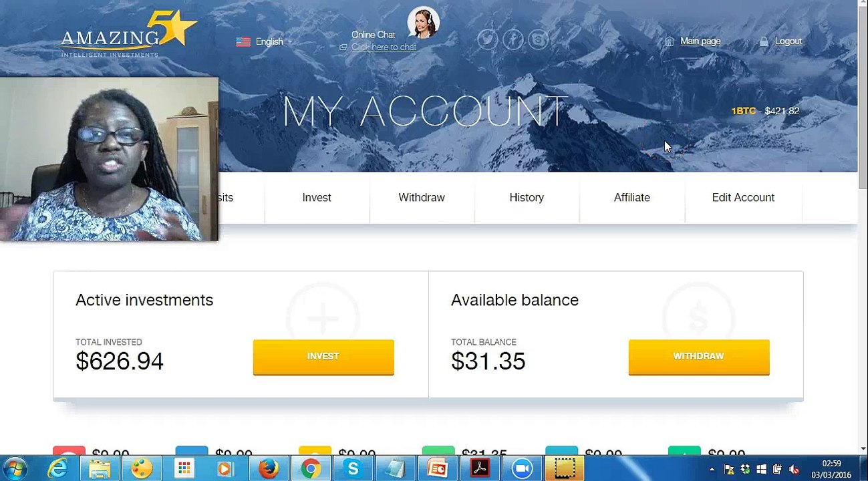Click the online chat support agent avatar

pyautogui.click(x=423, y=23)
